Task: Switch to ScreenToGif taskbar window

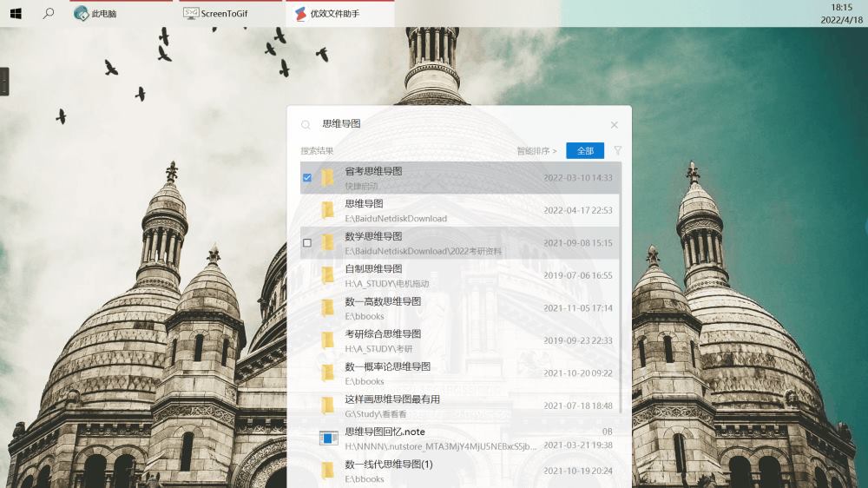Action: click(223, 14)
